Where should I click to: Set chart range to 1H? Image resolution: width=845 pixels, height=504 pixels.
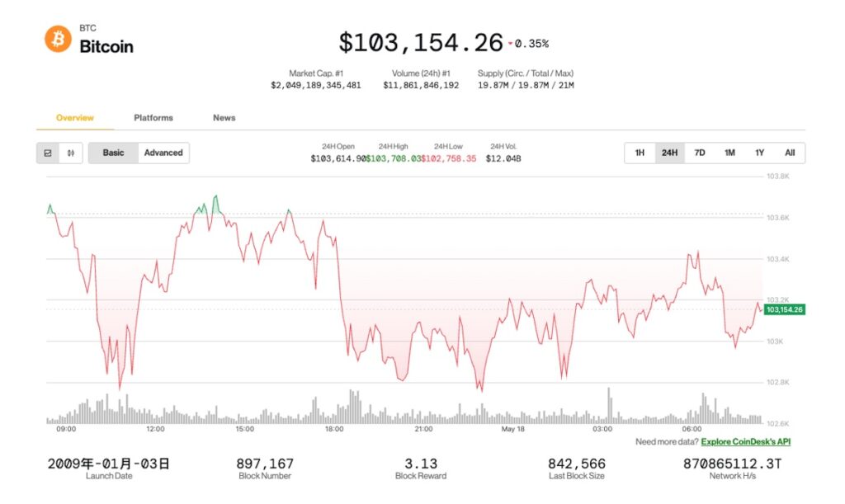(640, 153)
